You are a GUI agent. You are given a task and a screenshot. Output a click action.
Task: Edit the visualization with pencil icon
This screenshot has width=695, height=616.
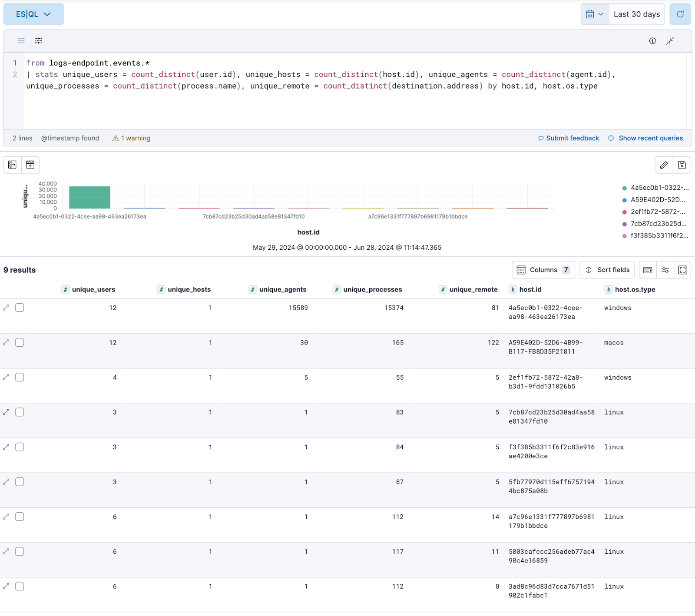tap(664, 165)
